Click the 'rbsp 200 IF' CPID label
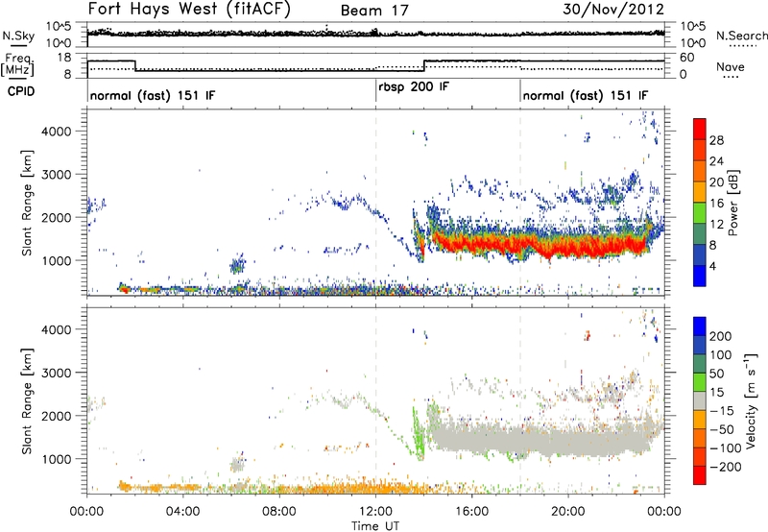768x532 pixels. tap(414, 87)
